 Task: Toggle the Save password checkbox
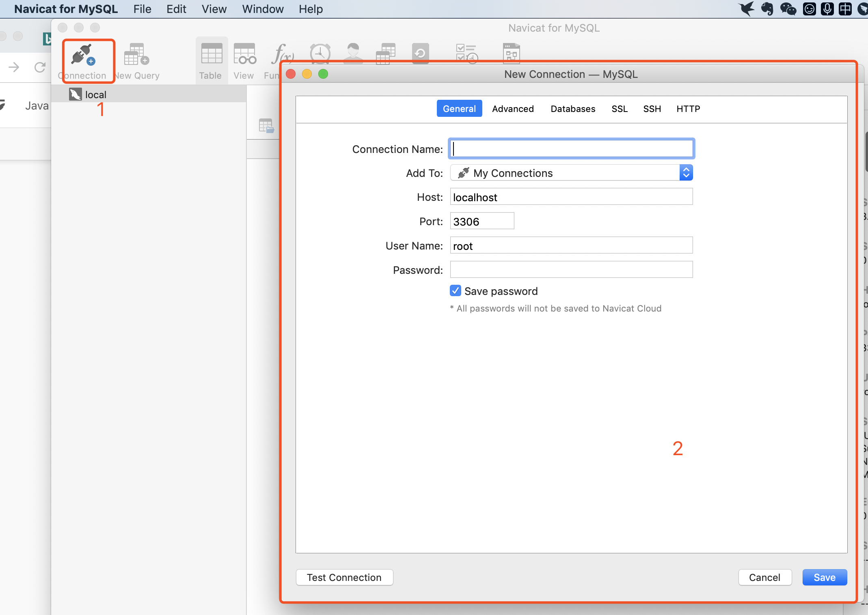point(456,291)
